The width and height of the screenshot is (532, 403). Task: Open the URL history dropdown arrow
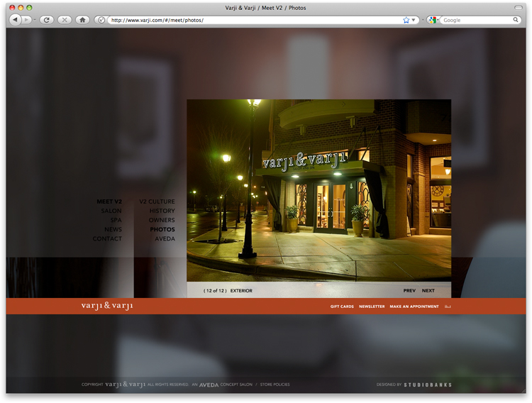pos(414,20)
